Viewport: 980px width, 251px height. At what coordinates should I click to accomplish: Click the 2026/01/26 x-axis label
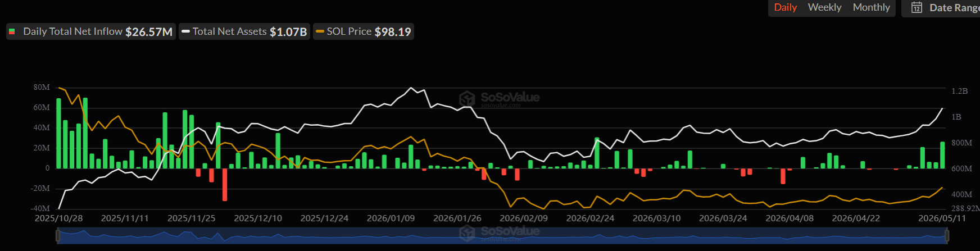(457, 218)
